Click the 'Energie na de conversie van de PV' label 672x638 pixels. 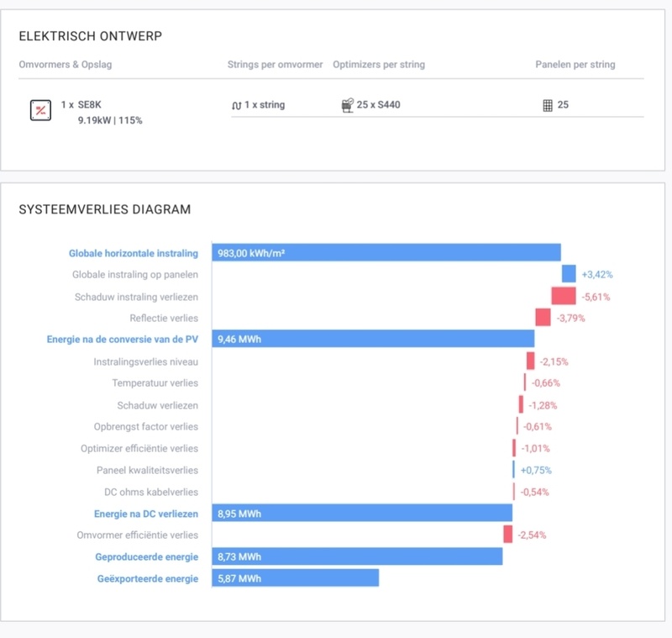pyautogui.click(x=122, y=340)
